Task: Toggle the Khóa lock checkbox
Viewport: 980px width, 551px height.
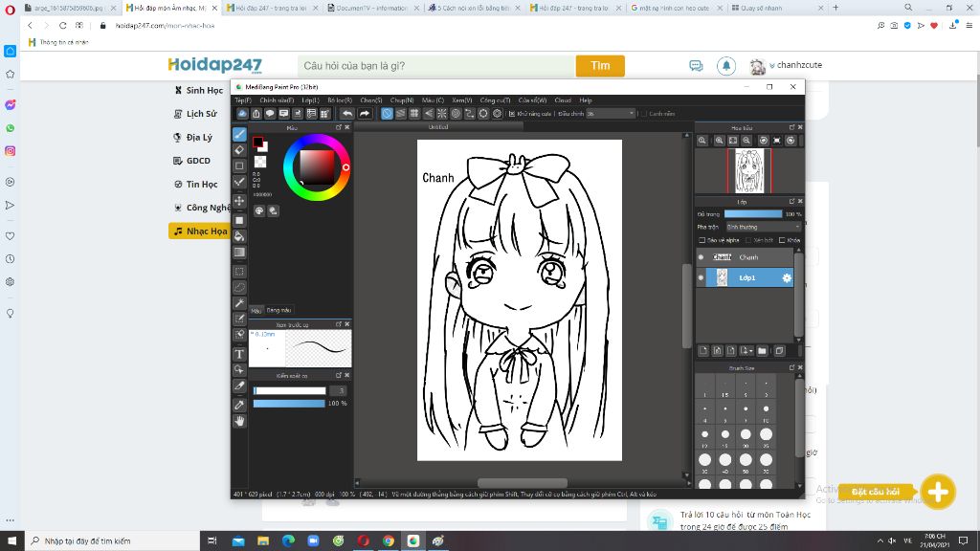Action: pos(782,240)
